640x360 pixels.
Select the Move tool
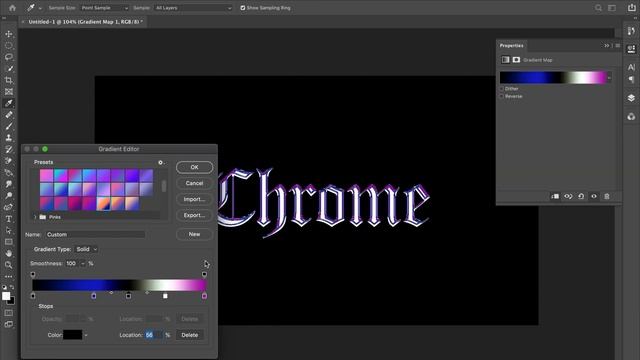(x=9, y=34)
